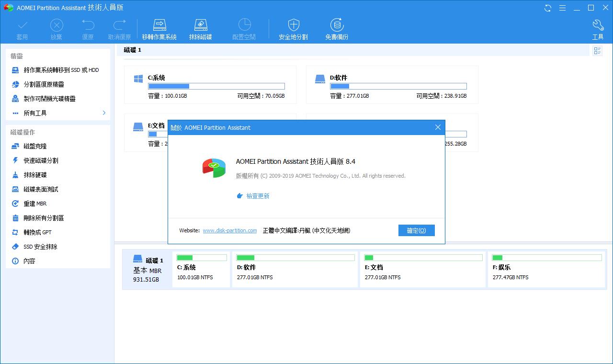
Task: Select the D:软件 partition card
Action: [x=392, y=85]
